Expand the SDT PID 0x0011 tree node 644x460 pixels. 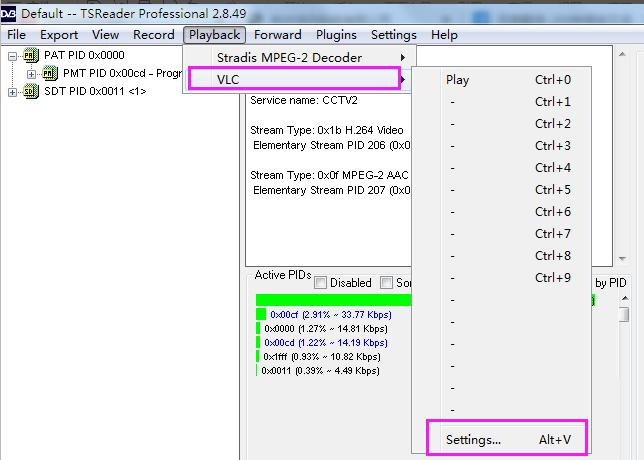[13, 92]
